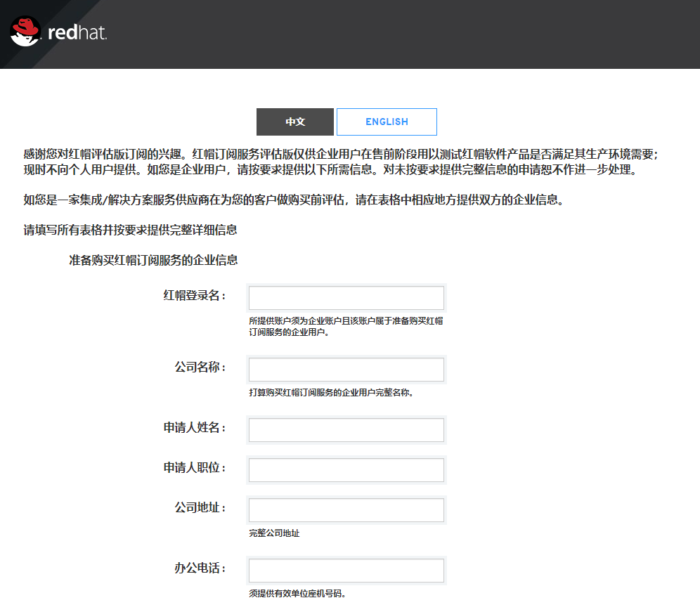Click the 红帽登录名 input field

click(x=346, y=297)
